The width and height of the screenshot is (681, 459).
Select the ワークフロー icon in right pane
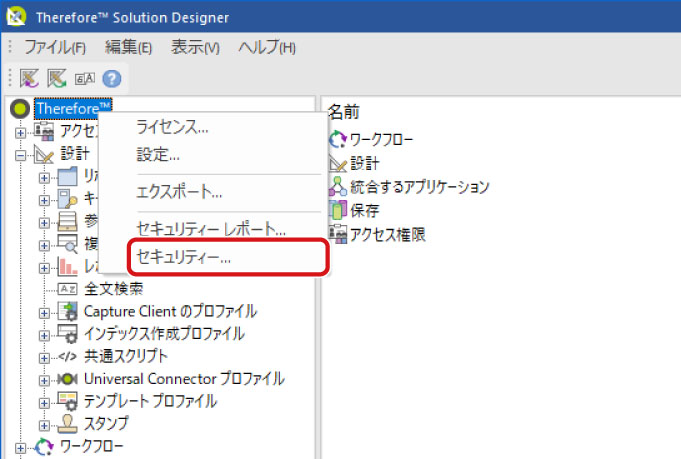point(338,139)
